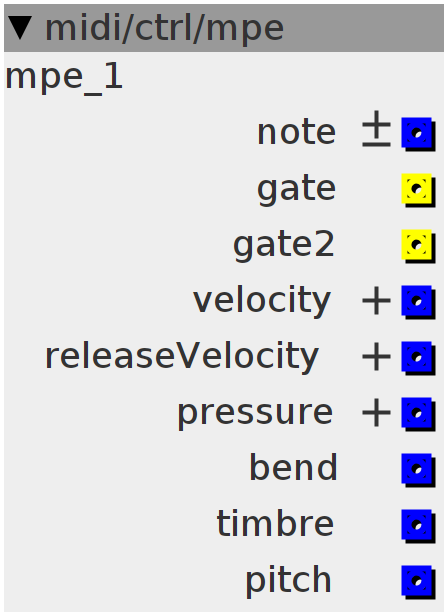This screenshot has height=616, width=448.
Task: Click the midi/ctrl/mpe title bar text
Action: click(x=164, y=28)
